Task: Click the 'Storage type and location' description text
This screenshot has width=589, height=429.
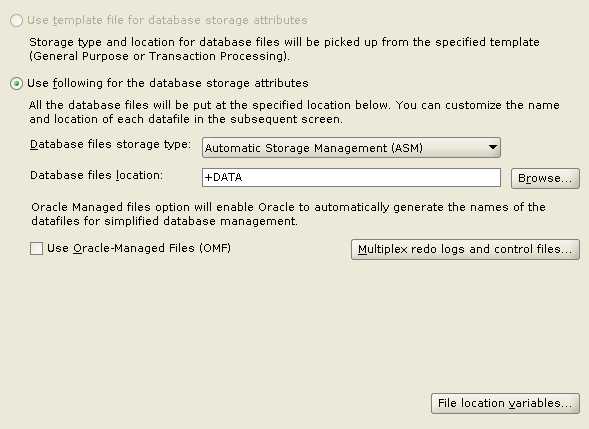Action: click(284, 42)
